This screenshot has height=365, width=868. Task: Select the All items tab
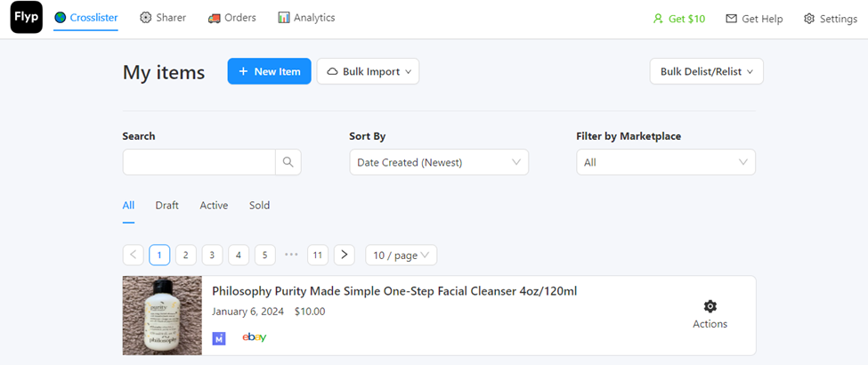[128, 206]
